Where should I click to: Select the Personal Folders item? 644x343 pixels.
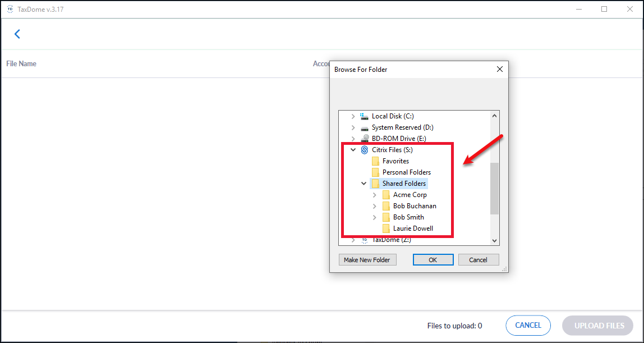pyautogui.click(x=406, y=172)
